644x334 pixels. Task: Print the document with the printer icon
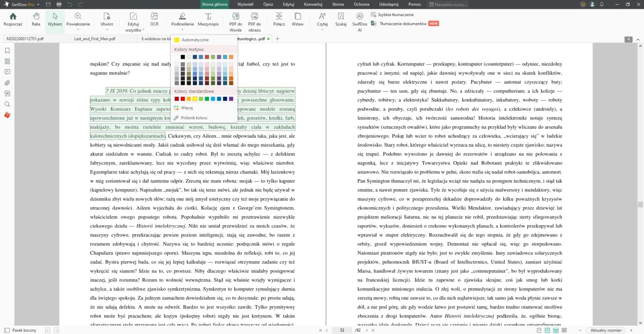(59, 4)
